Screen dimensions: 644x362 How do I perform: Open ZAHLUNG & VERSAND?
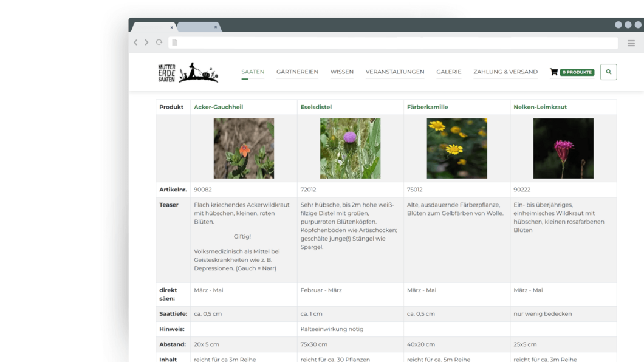[505, 72]
